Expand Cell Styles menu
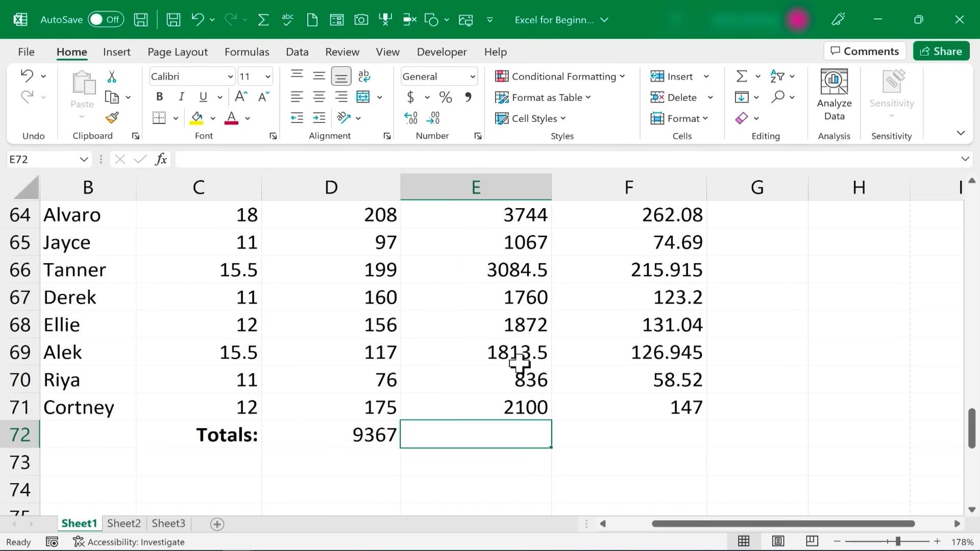Viewport: 980px width, 551px height. 531,118
